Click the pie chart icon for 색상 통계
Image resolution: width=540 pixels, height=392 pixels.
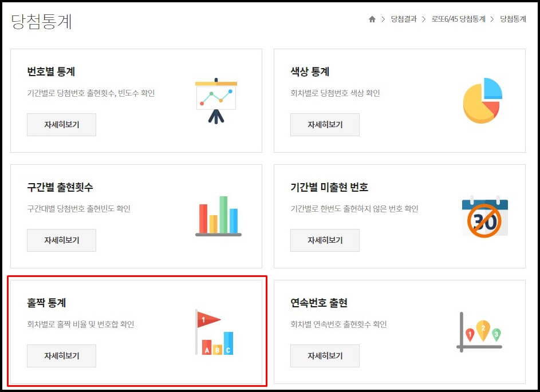point(483,101)
